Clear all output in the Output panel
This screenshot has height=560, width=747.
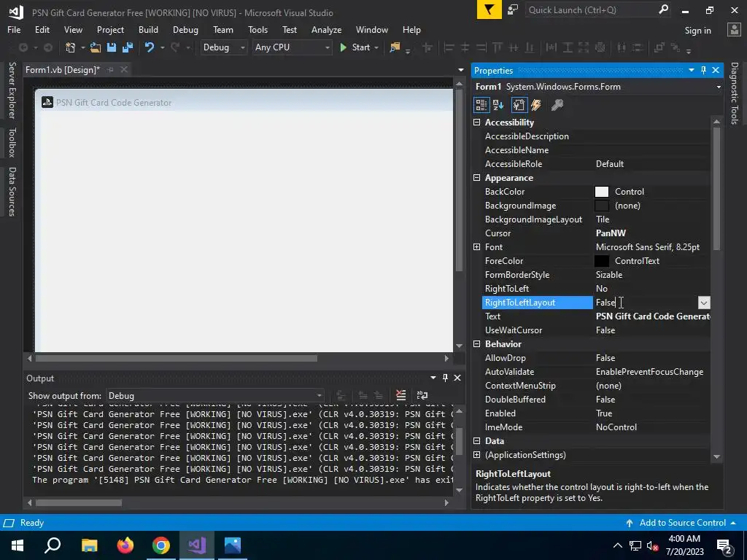click(400, 395)
